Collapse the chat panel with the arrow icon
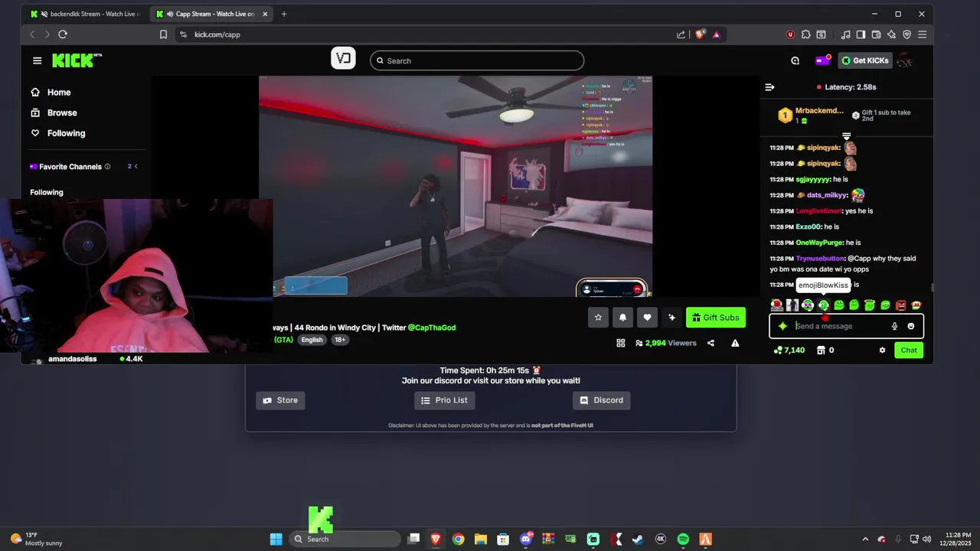 769,87
